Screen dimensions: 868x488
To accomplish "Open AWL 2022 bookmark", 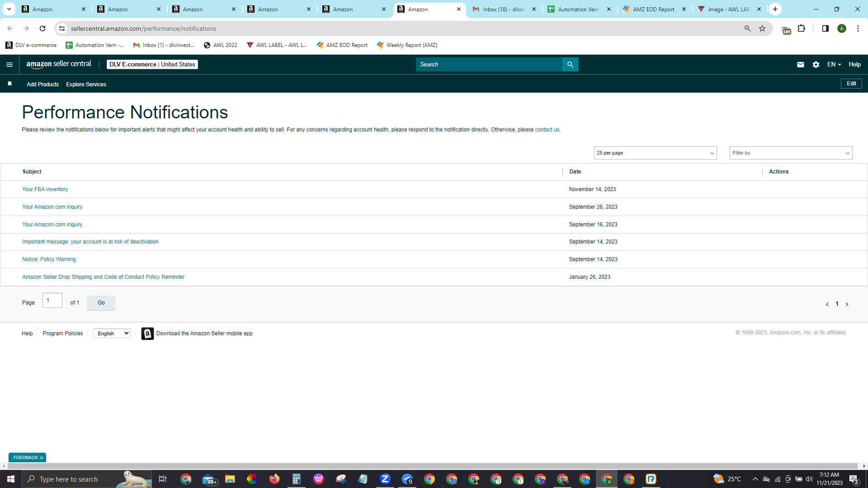I will tap(220, 45).
